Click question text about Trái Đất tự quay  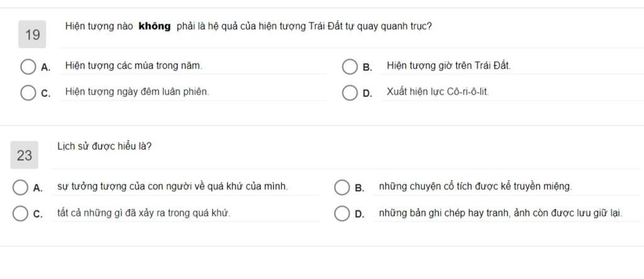(x=248, y=26)
